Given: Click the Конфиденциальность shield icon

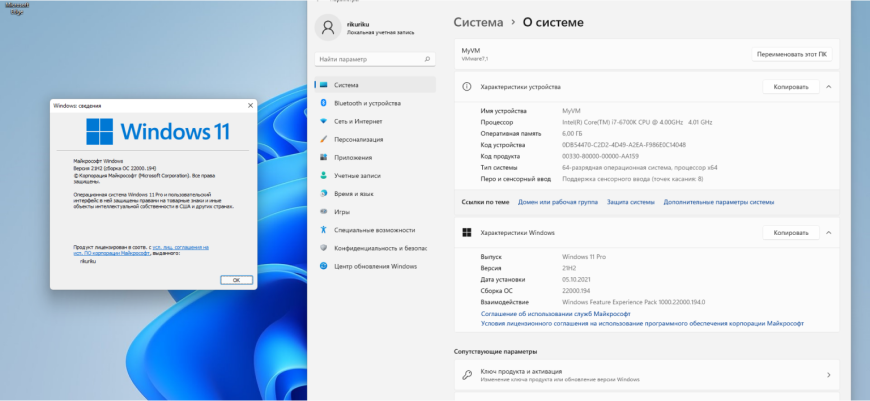Looking at the screenshot, I should [323, 248].
